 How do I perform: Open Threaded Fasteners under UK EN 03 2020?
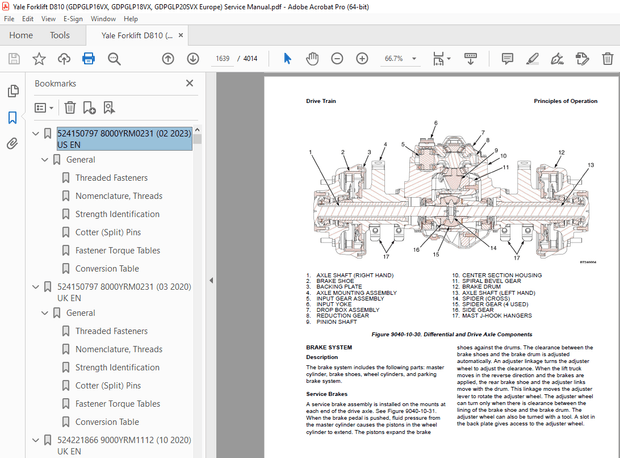tap(112, 331)
